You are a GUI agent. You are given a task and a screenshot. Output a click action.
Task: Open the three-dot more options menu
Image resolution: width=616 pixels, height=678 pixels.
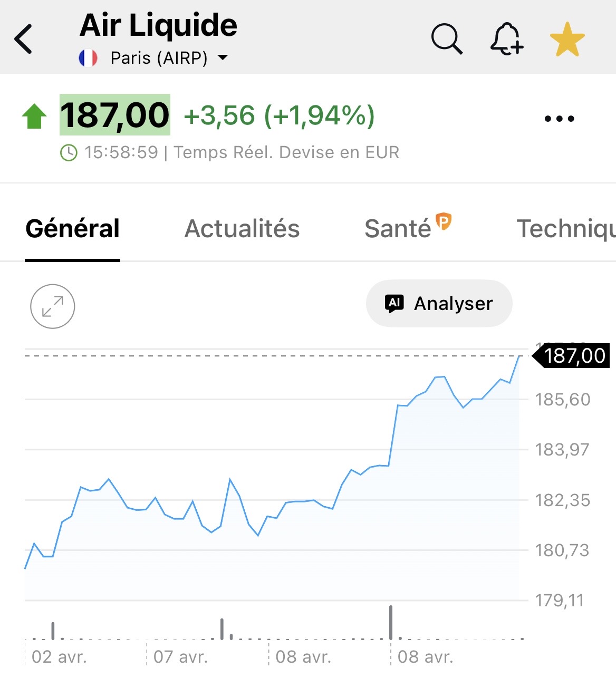[x=559, y=119]
